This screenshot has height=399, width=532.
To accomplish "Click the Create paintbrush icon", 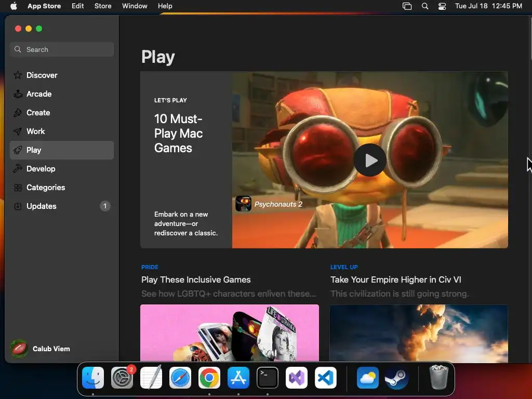I will point(18,112).
